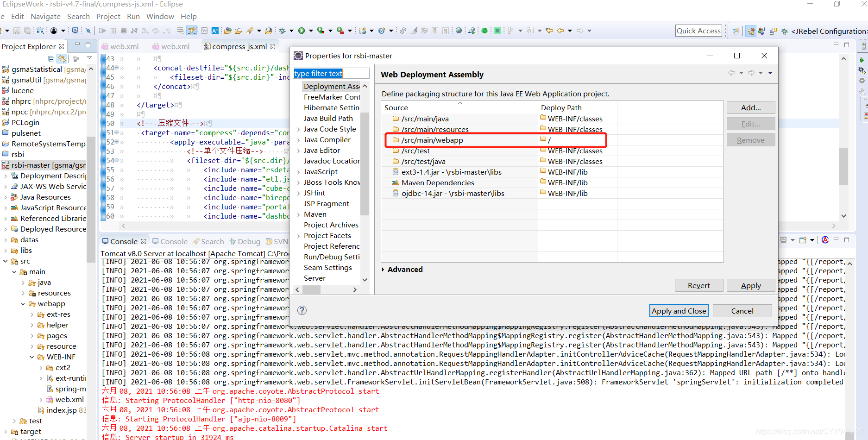The width and height of the screenshot is (868, 440).
Task: Click the Skip All Breakpoints icon
Action: coord(88,31)
